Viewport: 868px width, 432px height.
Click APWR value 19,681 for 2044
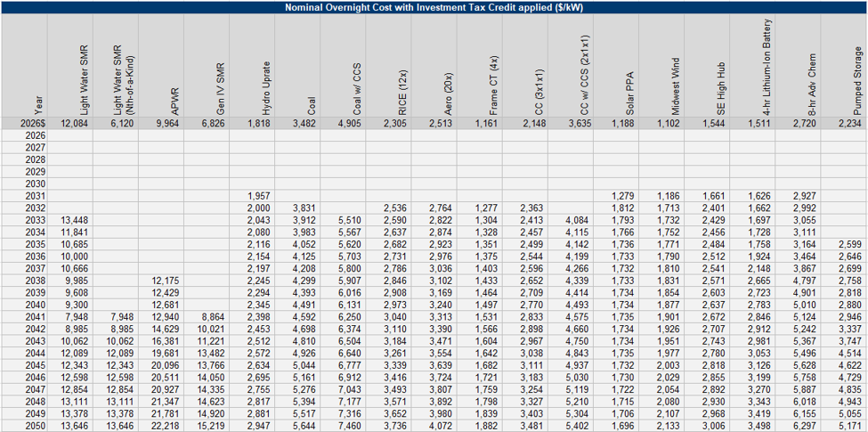[x=165, y=354]
